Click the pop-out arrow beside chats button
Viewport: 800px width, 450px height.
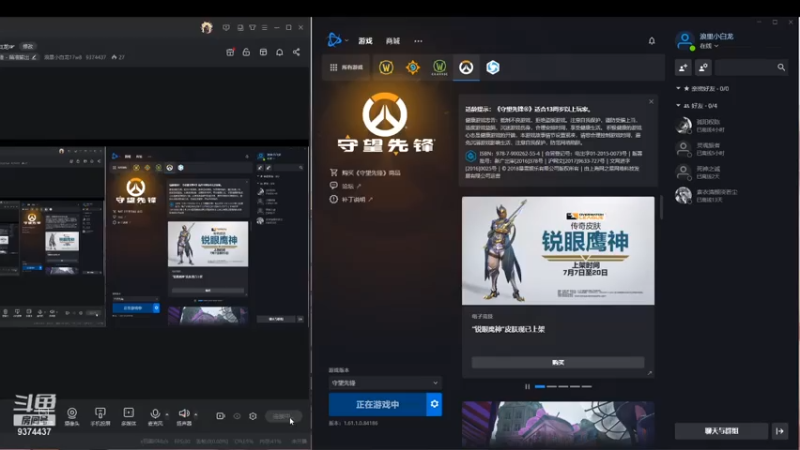[x=780, y=431]
